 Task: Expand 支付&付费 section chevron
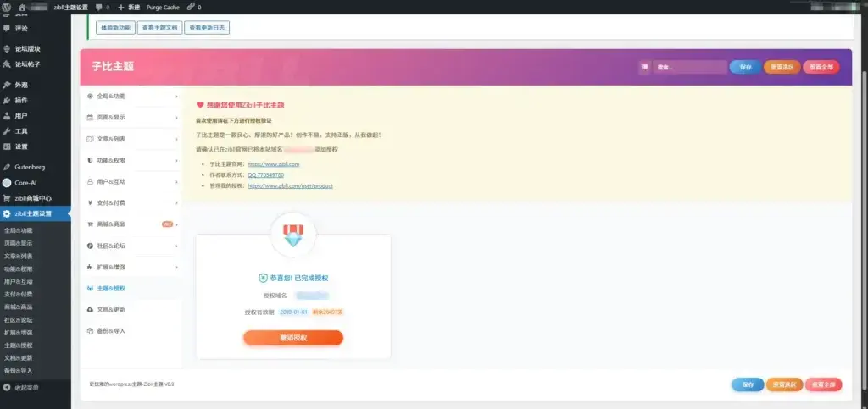click(x=176, y=203)
